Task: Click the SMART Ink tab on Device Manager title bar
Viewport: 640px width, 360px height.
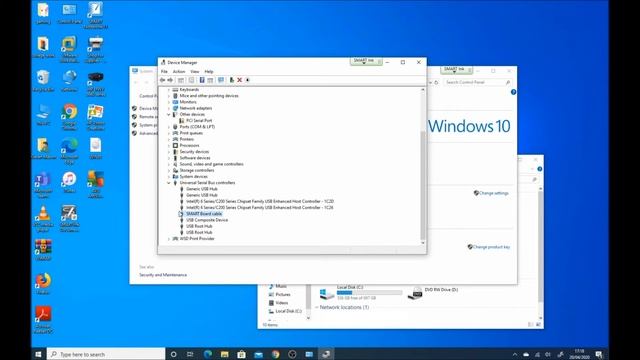Action: click(x=366, y=61)
